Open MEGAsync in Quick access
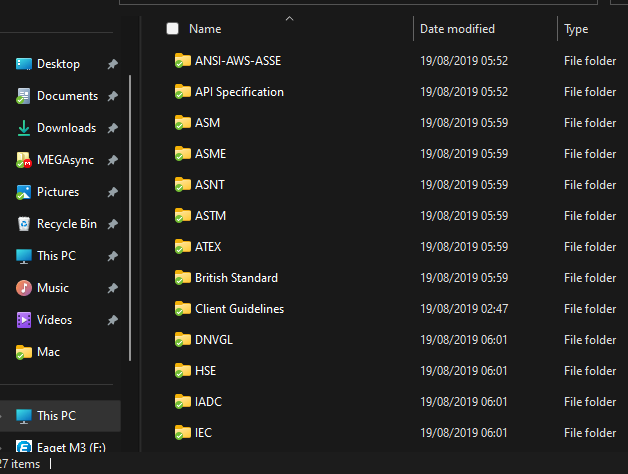Image resolution: width=628 pixels, height=474 pixels. point(65,160)
